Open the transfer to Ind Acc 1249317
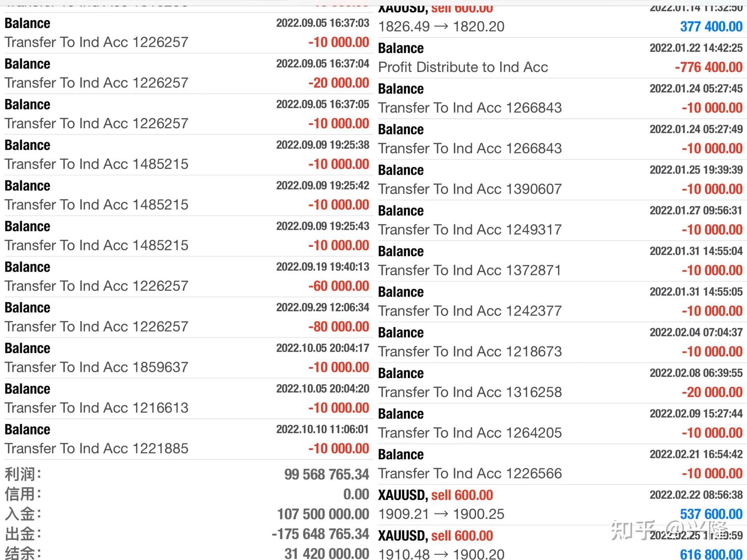747x560 pixels. click(x=470, y=230)
